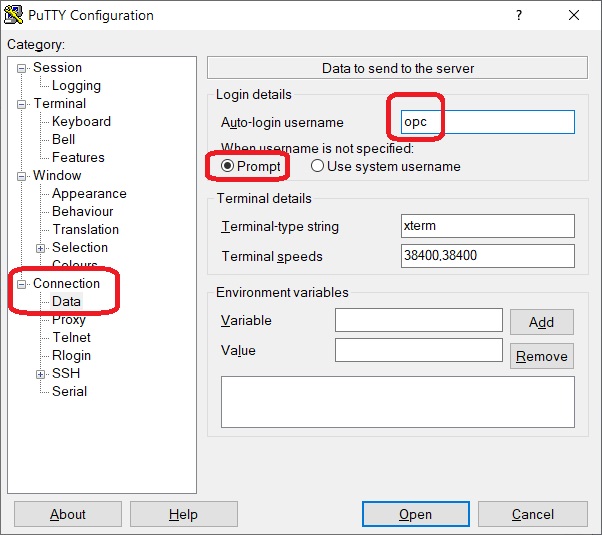This screenshot has width=602, height=535.
Task: Open the Serial category
Action: click(69, 391)
